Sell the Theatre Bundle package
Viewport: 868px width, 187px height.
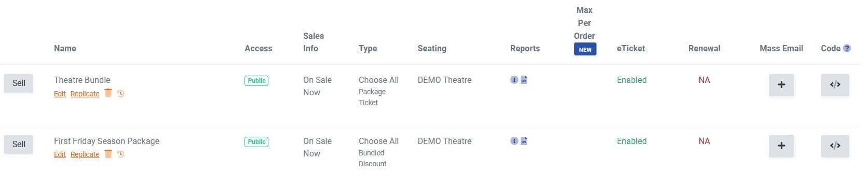pyautogui.click(x=19, y=83)
